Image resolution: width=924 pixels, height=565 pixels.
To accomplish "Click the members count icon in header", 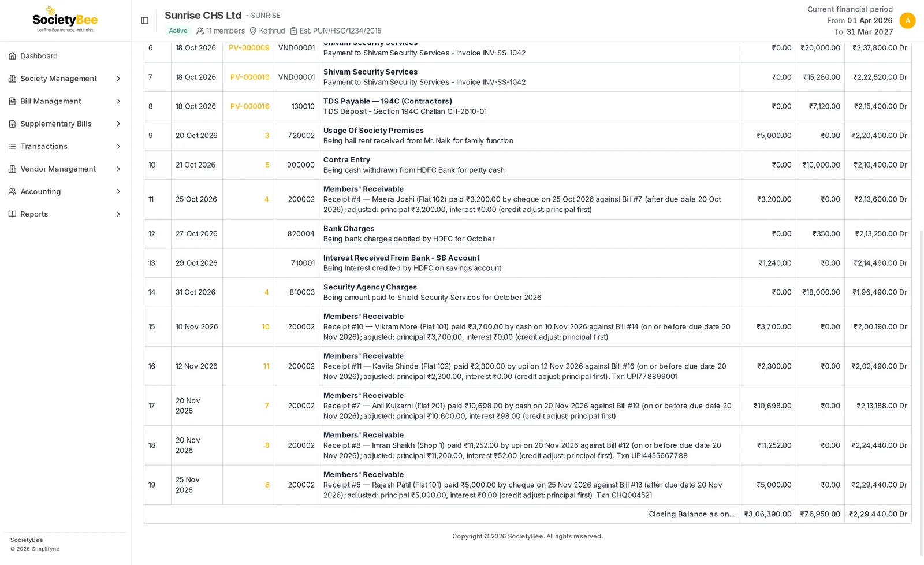I will [x=200, y=31].
